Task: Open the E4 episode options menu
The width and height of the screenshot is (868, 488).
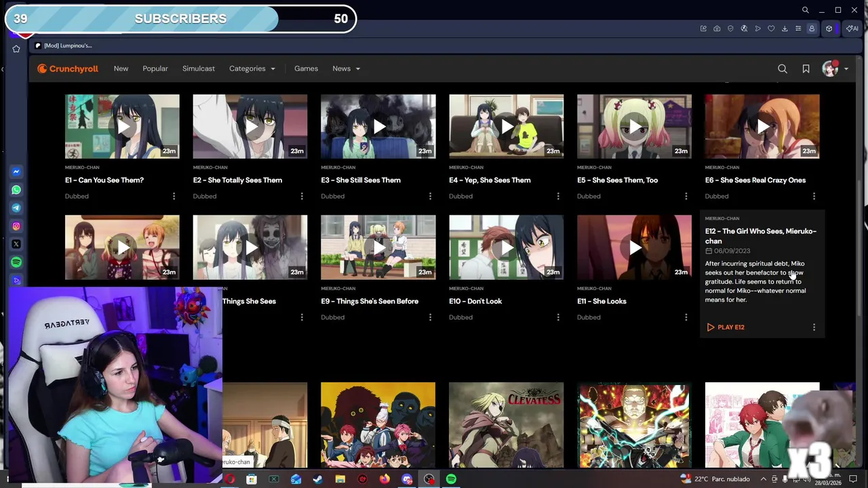Action: [x=558, y=197]
